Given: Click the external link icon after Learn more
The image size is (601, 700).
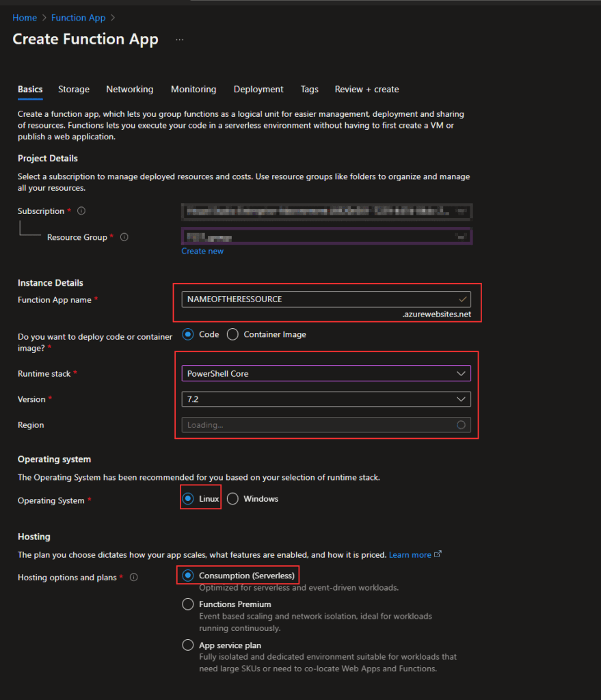Looking at the screenshot, I should (x=438, y=554).
